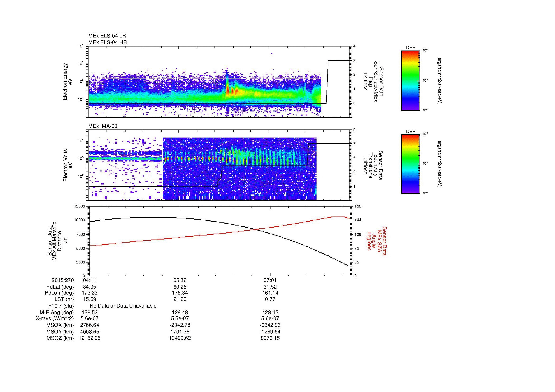The image size is (555, 392).
Task: Click LST value 21.60
Action: [x=180, y=299]
